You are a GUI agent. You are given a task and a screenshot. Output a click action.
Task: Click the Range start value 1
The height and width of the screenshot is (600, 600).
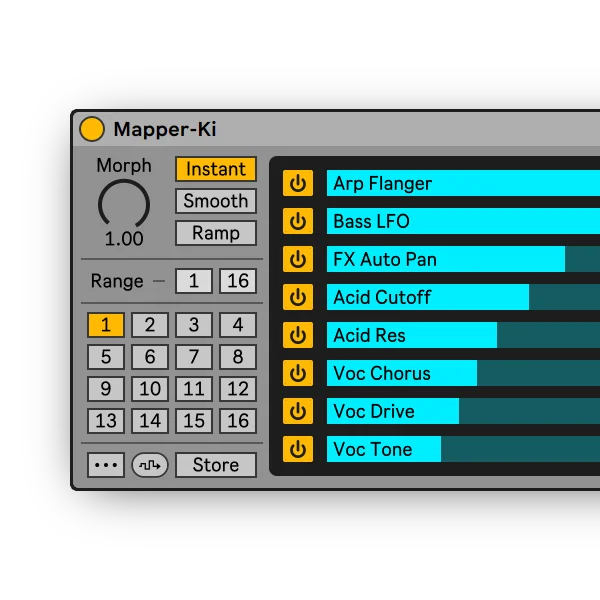pyautogui.click(x=194, y=281)
